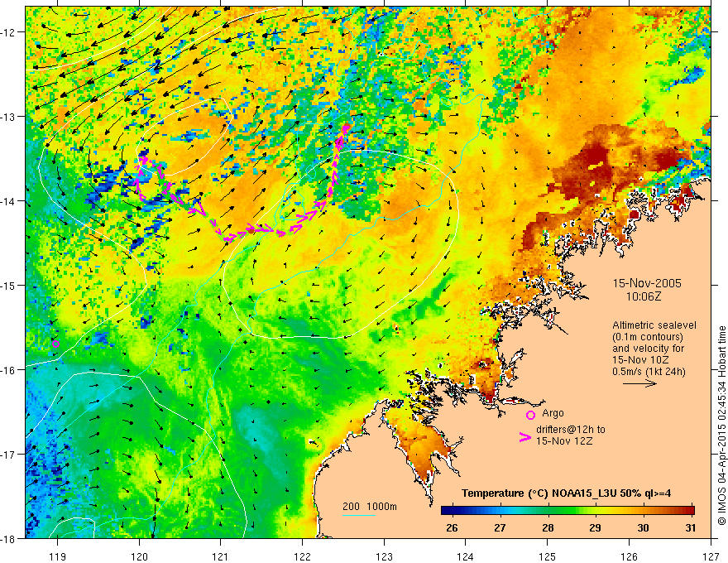
Task: Click the dark red end of temperature color bar
Action: (x=689, y=511)
